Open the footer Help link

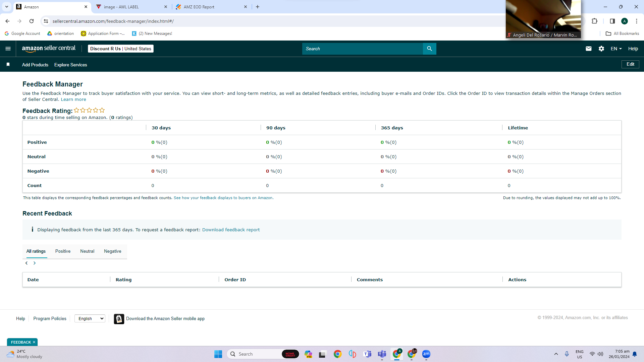(x=20, y=318)
